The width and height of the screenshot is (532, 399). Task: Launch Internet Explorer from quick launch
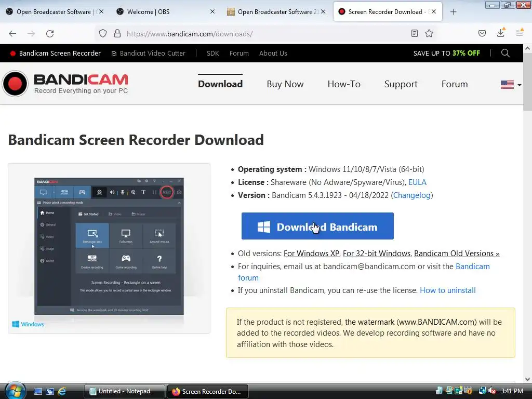coord(62,391)
